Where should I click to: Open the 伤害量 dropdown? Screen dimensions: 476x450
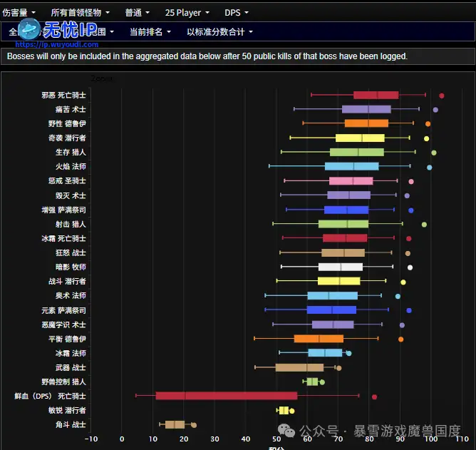[x=21, y=12]
